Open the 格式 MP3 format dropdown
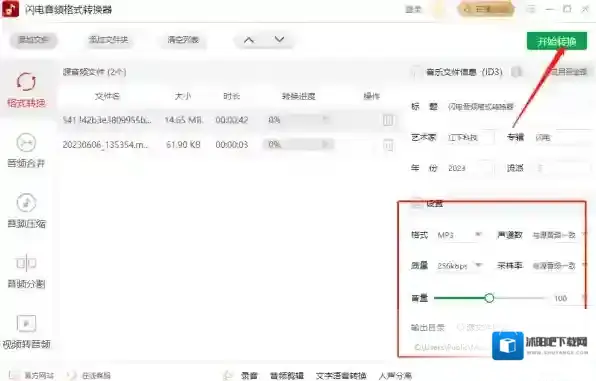Viewport: 596px width, 381px height. click(x=459, y=235)
